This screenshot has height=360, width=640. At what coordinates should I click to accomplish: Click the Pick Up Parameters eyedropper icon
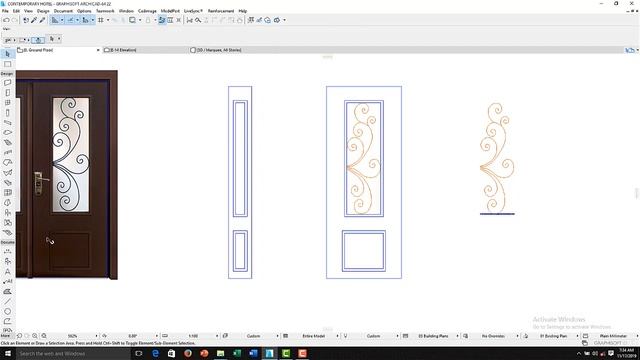34,20
